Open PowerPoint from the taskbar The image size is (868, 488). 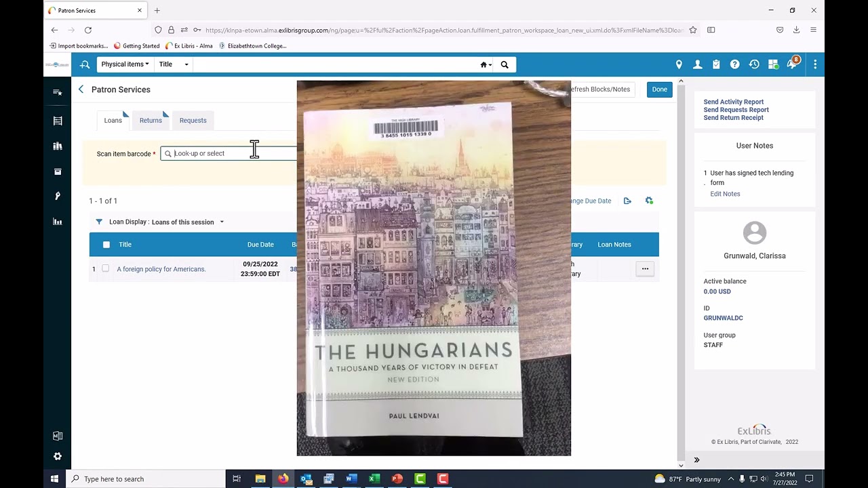tap(397, 479)
